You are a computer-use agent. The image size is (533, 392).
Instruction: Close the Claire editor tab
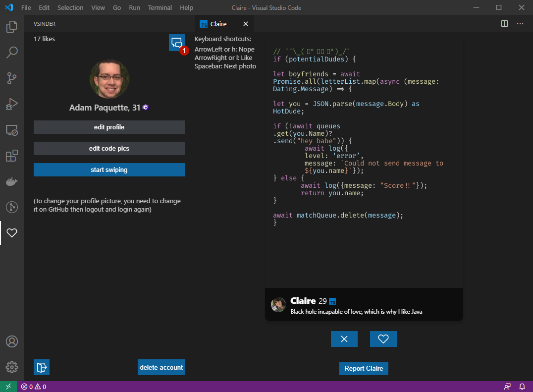tap(246, 24)
